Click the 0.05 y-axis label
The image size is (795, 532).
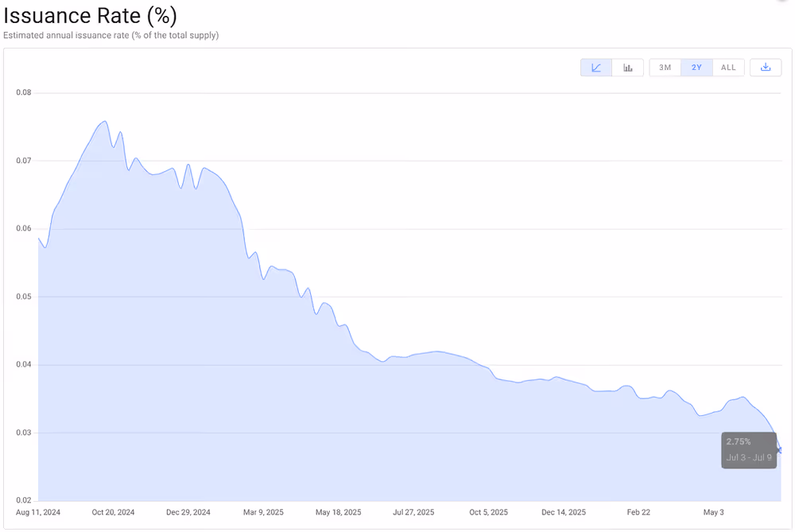point(24,297)
